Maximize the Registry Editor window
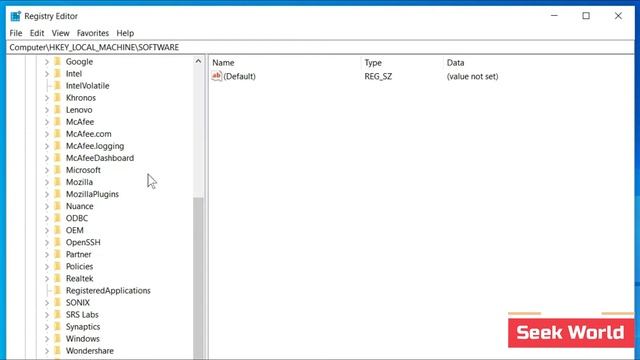The image size is (640, 360). point(586,16)
